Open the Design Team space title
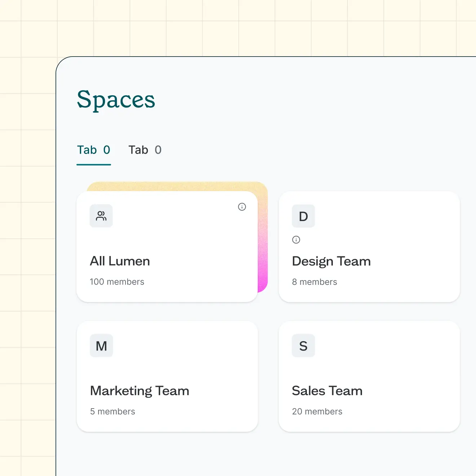 pos(331,261)
